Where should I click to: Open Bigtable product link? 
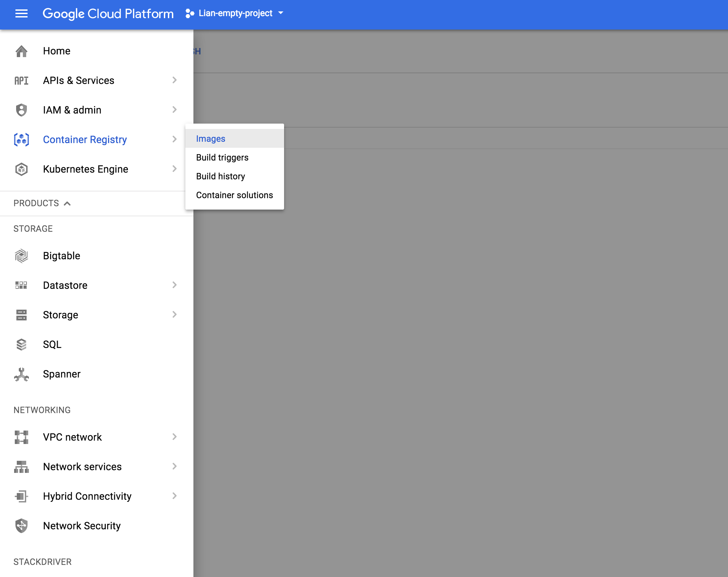click(97, 256)
